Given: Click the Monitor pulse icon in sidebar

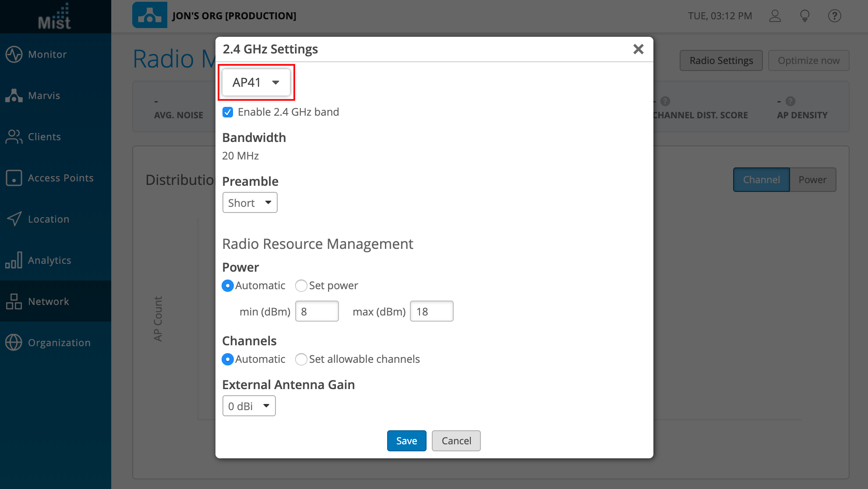Looking at the screenshot, I should pyautogui.click(x=14, y=54).
